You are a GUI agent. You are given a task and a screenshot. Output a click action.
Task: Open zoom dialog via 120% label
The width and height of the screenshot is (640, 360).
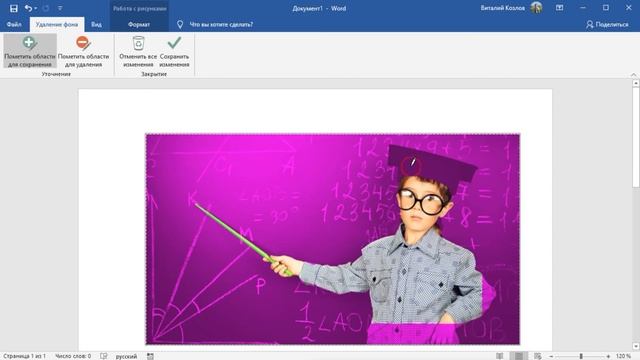(623, 356)
